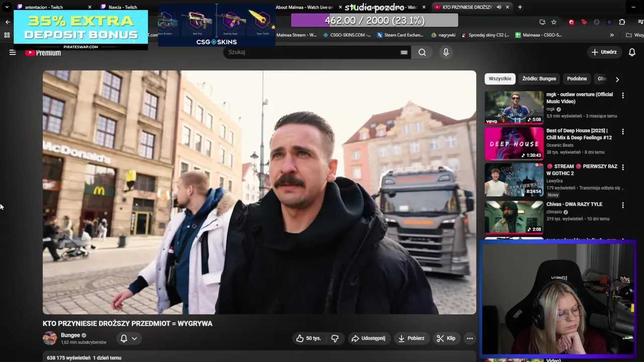The image size is (644, 362).
Task: Click the Klip button
Action: click(446, 338)
